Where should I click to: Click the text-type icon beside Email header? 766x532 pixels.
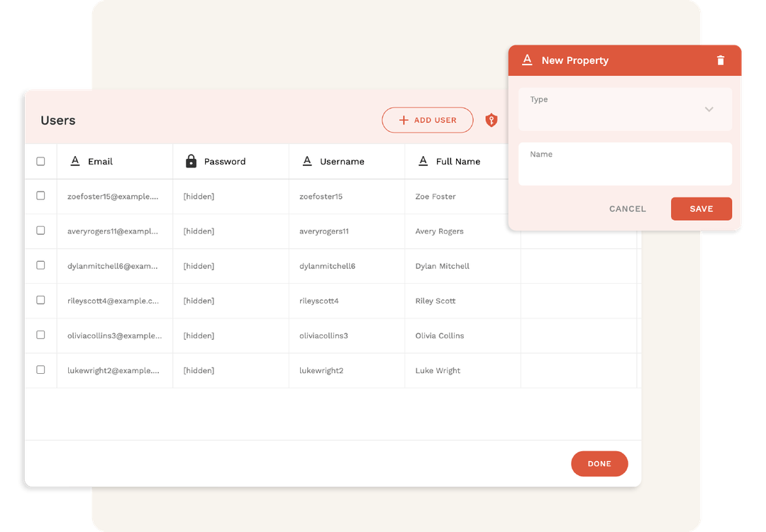click(75, 161)
